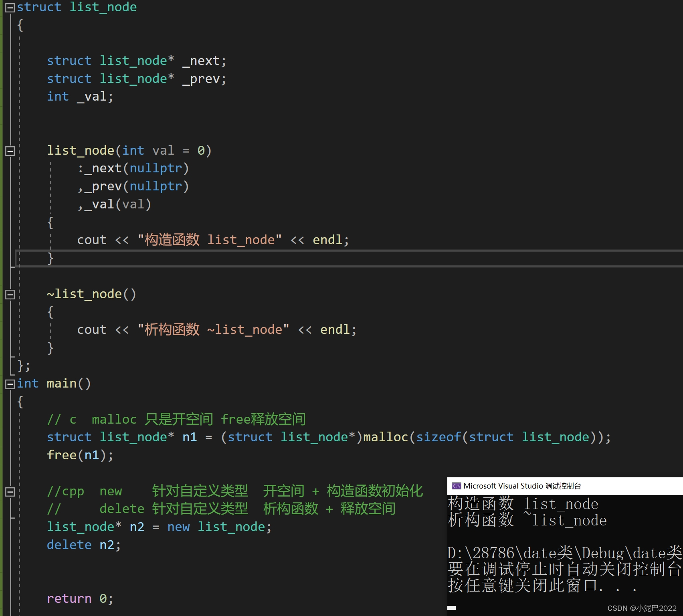The height and width of the screenshot is (616, 683).
Task: Click the 'int _val;' declaration
Action: (80, 97)
